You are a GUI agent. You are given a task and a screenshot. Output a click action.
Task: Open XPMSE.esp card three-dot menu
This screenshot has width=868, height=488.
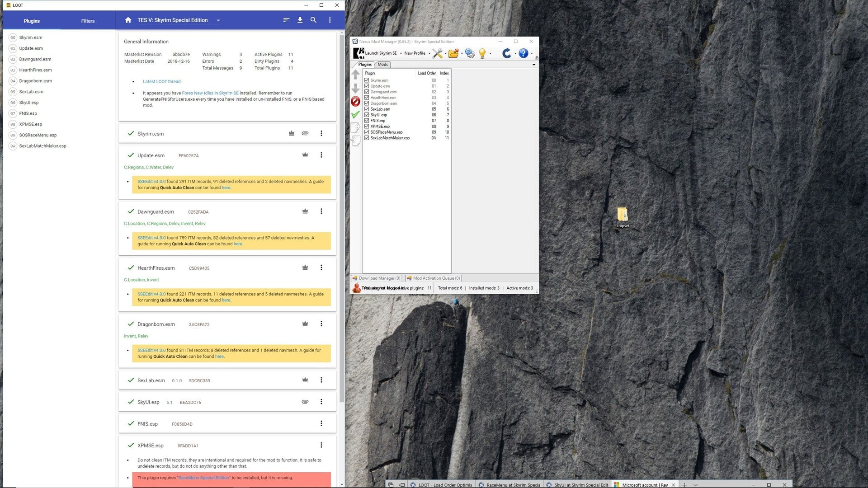pos(321,445)
